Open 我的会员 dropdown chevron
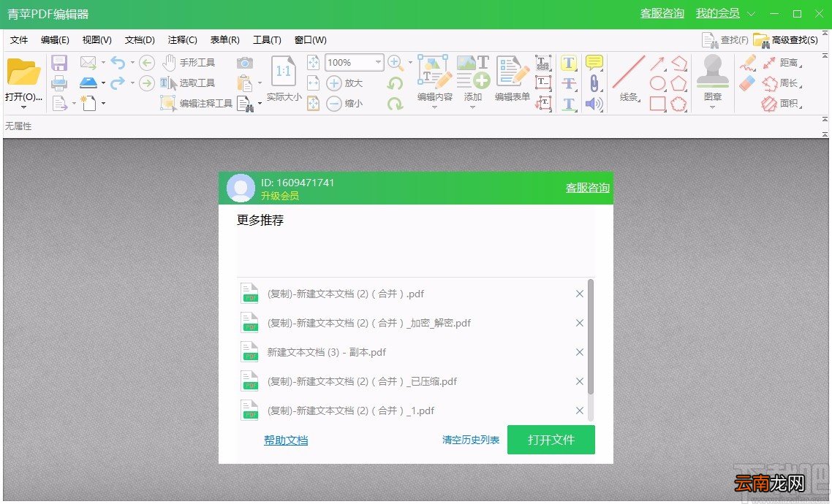The height and width of the screenshot is (504, 832). pyautogui.click(x=752, y=15)
